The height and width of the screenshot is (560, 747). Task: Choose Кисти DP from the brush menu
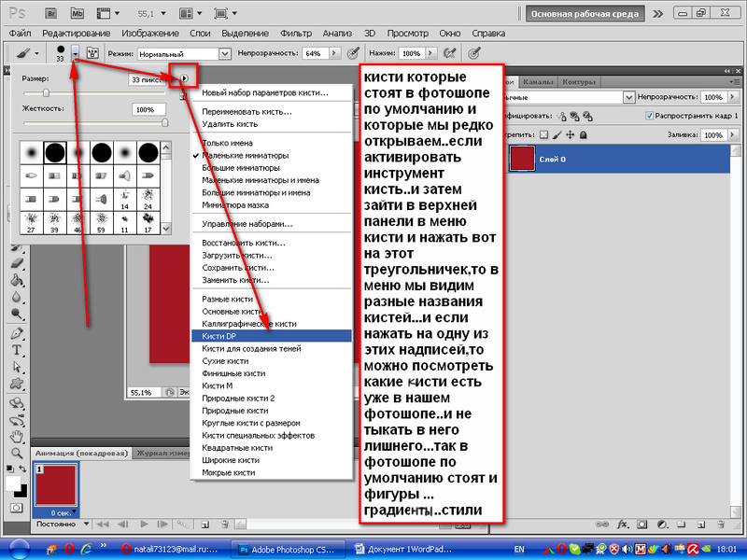click(272, 336)
